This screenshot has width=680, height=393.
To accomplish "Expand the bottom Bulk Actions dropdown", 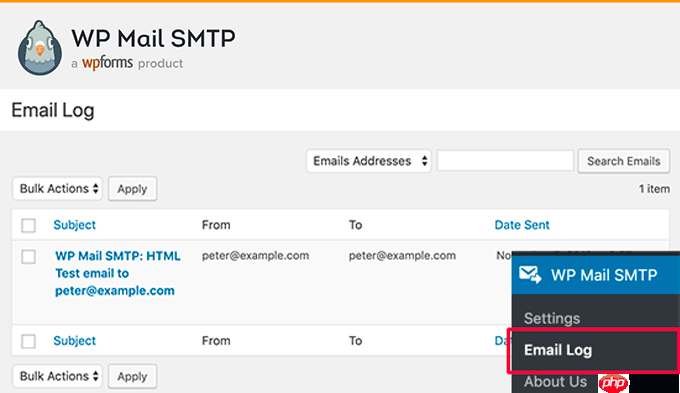I will tap(57, 376).
